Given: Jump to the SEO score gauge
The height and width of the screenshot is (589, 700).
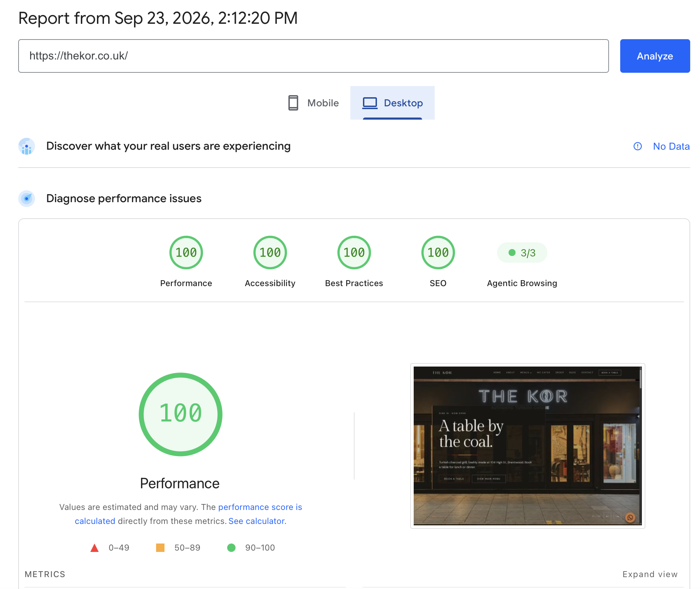Looking at the screenshot, I should 438,253.
